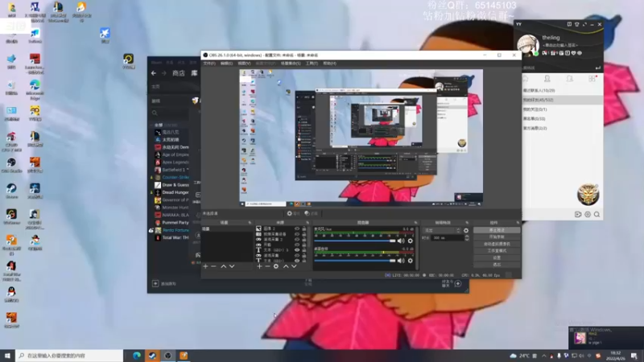Lock the 视频采集设备 source

[x=304, y=234]
